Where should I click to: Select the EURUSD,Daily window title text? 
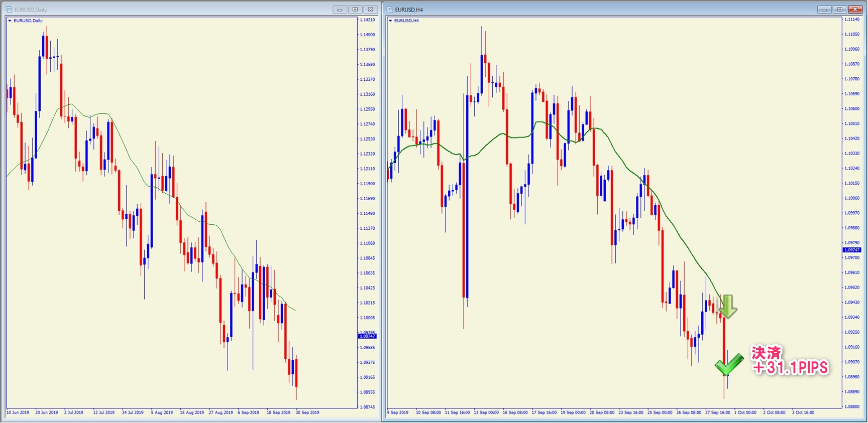pyautogui.click(x=31, y=10)
